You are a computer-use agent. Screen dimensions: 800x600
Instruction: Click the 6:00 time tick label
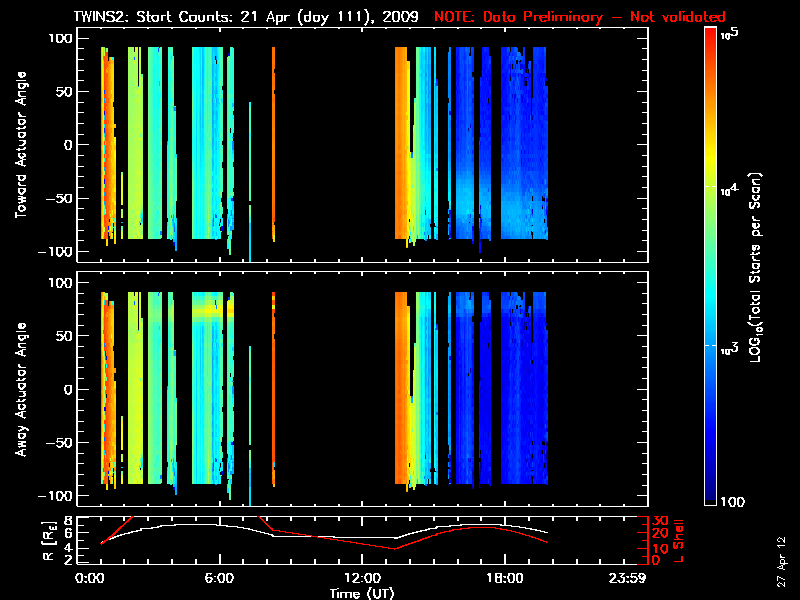coord(219,579)
